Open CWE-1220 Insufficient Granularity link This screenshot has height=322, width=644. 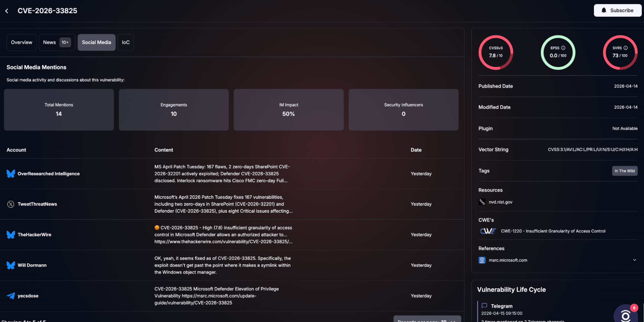[553, 231]
